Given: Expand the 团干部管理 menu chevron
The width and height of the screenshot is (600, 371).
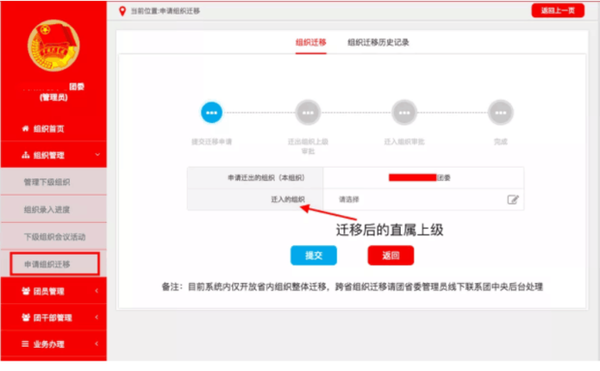Looking at the screenshot, I should point(96,317).
